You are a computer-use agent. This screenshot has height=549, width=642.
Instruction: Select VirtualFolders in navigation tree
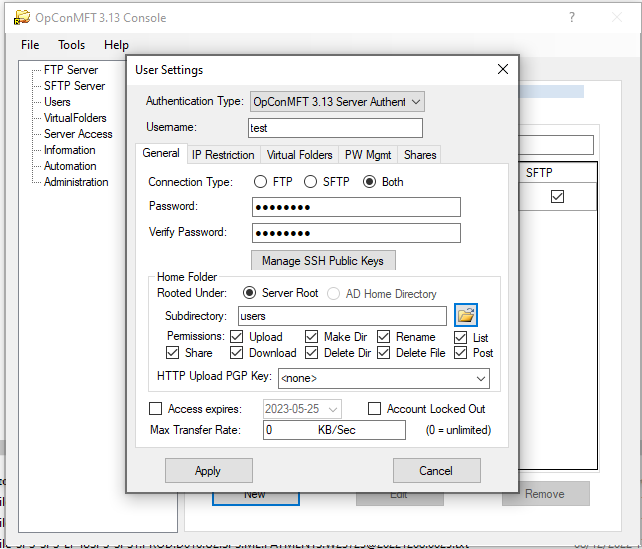(75, 118)
